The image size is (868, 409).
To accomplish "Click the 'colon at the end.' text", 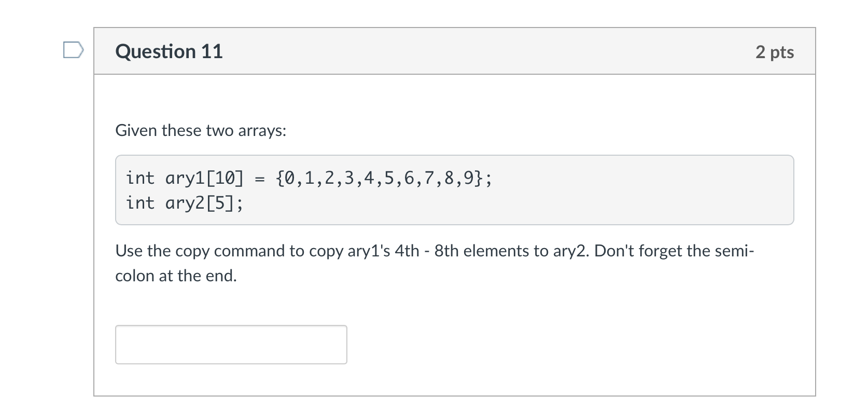I will (x=176, y=276).
